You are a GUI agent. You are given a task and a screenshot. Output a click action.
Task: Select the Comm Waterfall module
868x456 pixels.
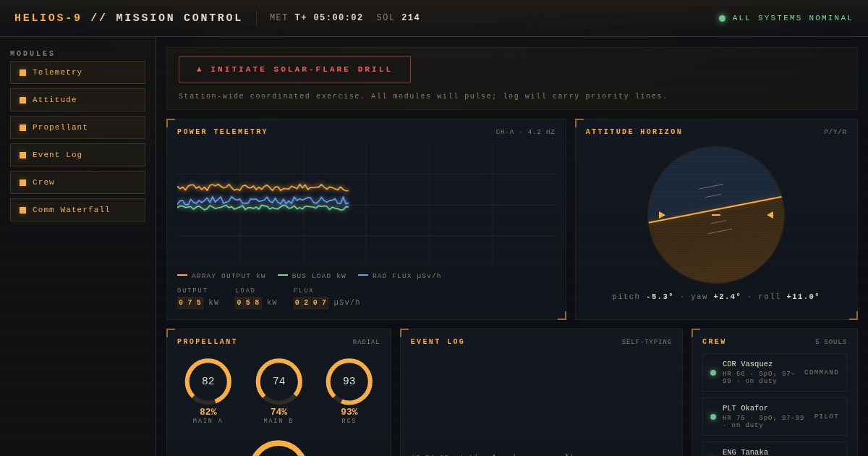(x=77, y=210)
